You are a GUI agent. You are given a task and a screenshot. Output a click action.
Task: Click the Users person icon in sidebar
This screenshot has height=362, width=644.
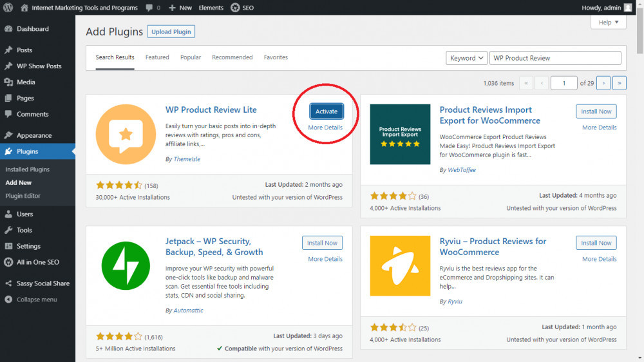(x=8, y=214)
